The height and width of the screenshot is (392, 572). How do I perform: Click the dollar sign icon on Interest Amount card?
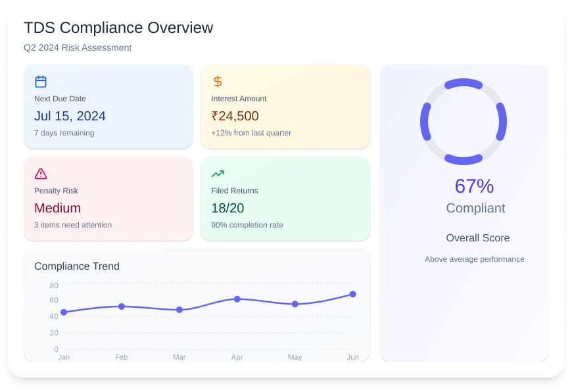tap(218, 82)
